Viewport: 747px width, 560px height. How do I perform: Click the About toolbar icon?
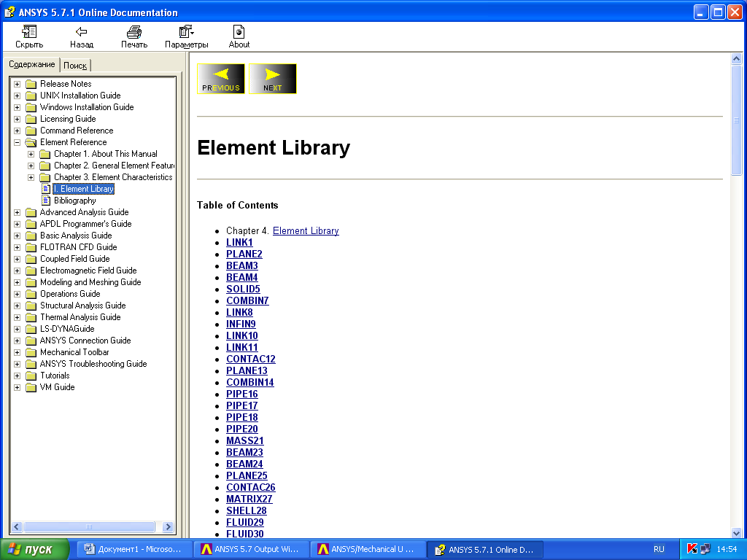point(239,32)
